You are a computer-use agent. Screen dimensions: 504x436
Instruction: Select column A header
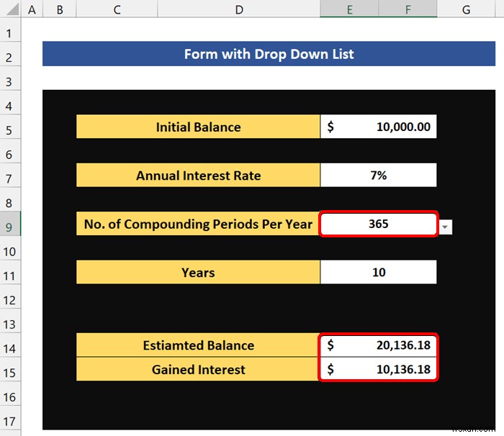tap(32, 9)
